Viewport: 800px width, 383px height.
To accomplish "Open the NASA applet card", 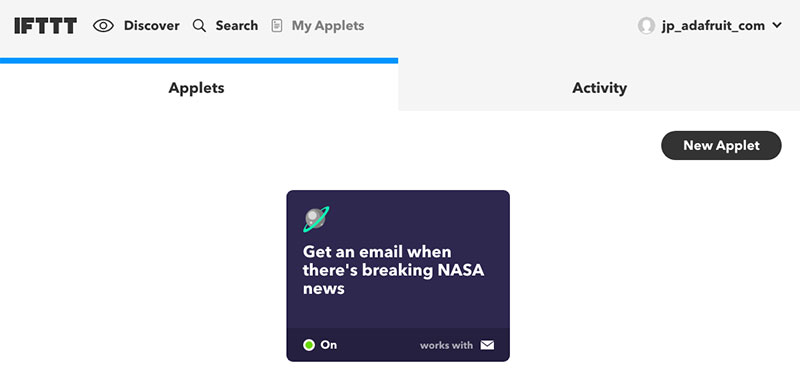I will [398, 276].
